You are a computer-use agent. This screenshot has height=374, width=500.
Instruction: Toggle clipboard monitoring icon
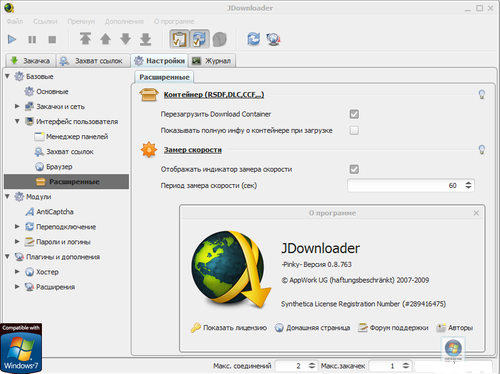(179, 39)
